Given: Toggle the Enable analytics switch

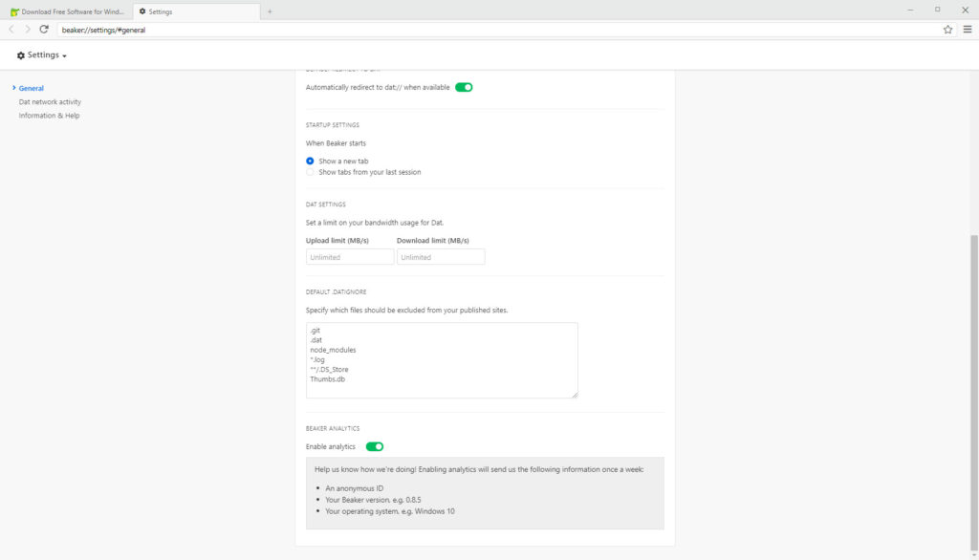Looking at the screenshot, I should coord(375,446).
